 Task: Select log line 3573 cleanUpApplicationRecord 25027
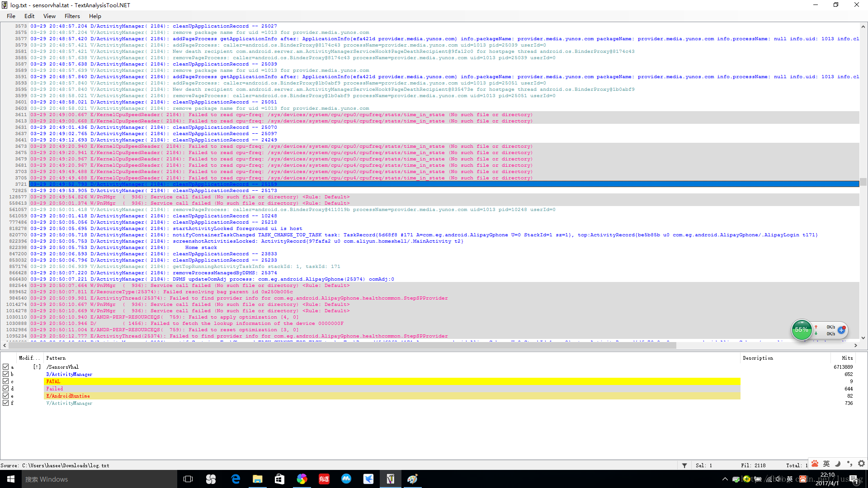[444, 26]
